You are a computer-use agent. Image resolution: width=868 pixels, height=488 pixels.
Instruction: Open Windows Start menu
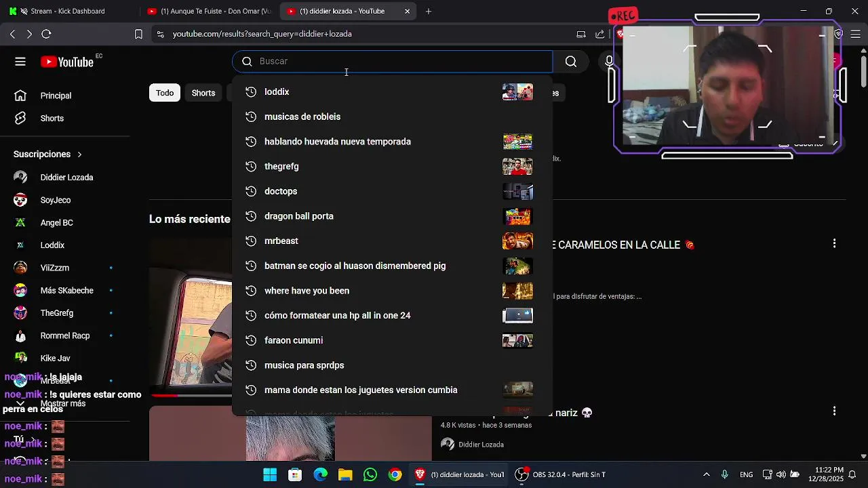[270, 474]
